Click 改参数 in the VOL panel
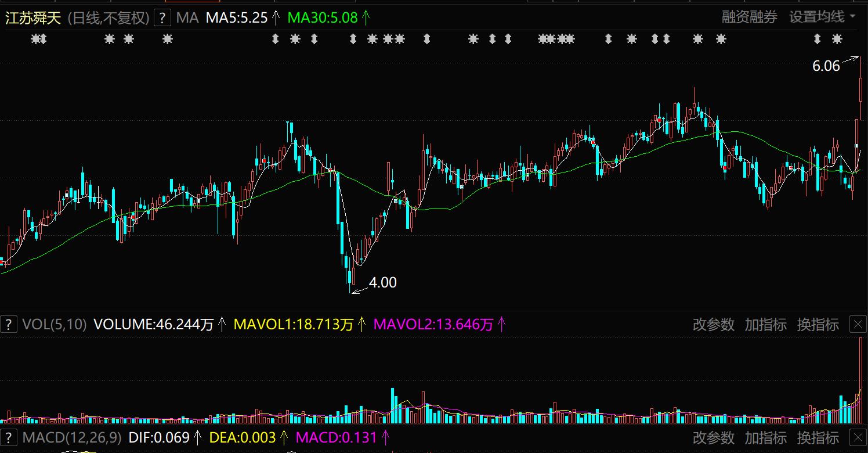 coord(714,324)
